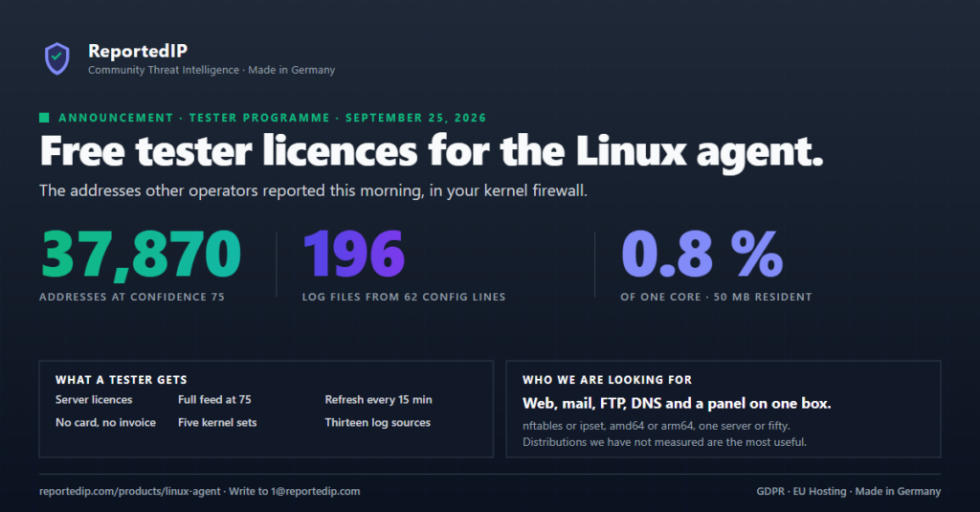Click the 37,870 addresses figure
Image resolution: width=980 pixels, height=512 pixels.
coord(141,254)
